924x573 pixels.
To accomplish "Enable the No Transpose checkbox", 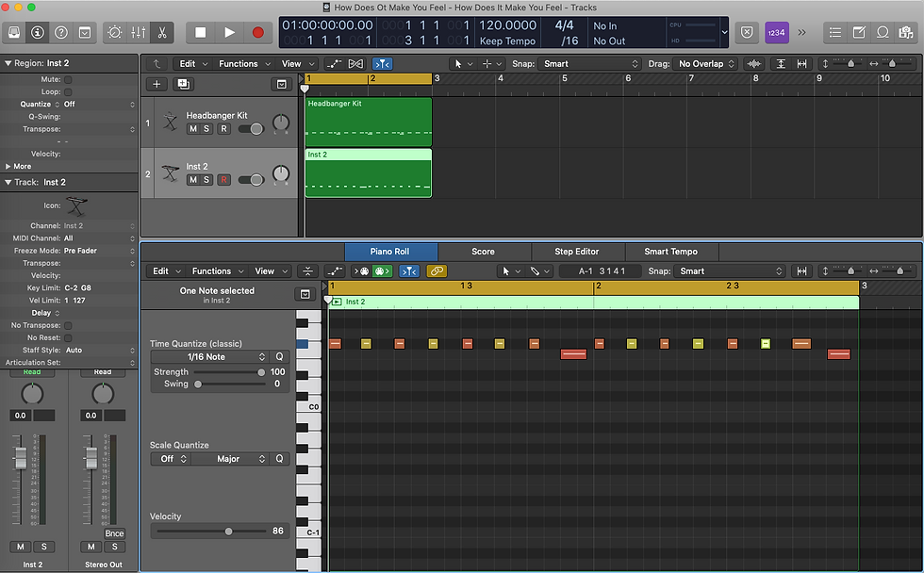I will [x=68, y=326].
